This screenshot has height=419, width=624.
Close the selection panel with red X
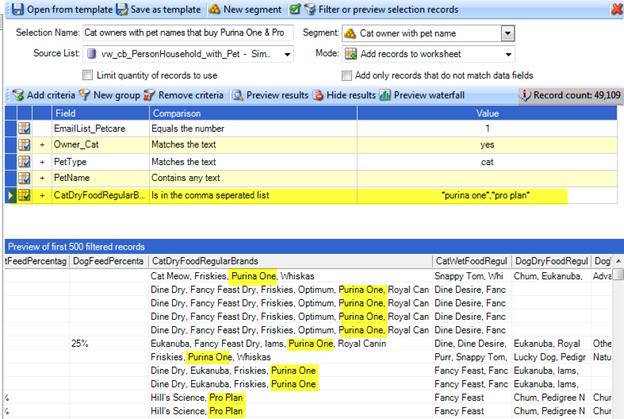tap(617, 9)
